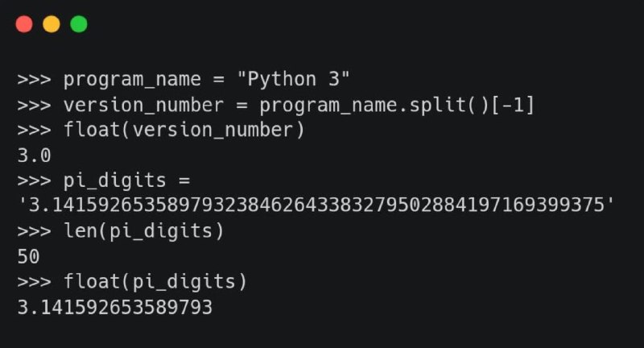Click the pi_digits = assignment text
This screenshot has width=644, height=348.
[x=126, y=180]
